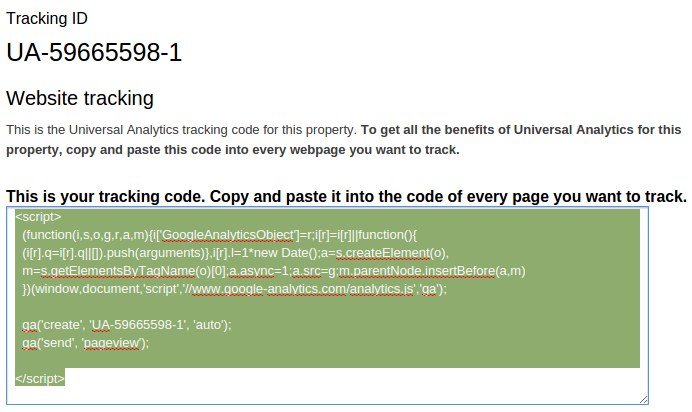Click the line starting with m=s.getElementsByTagName
The image size is (692, 412).
(x=270, y=270)
